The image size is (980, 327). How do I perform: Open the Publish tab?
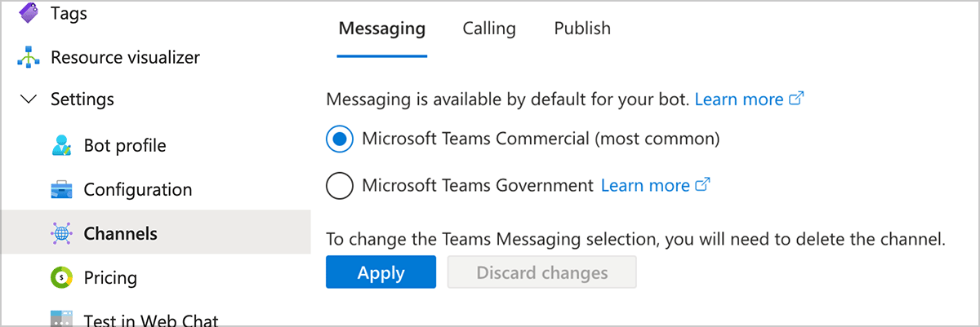582,29
